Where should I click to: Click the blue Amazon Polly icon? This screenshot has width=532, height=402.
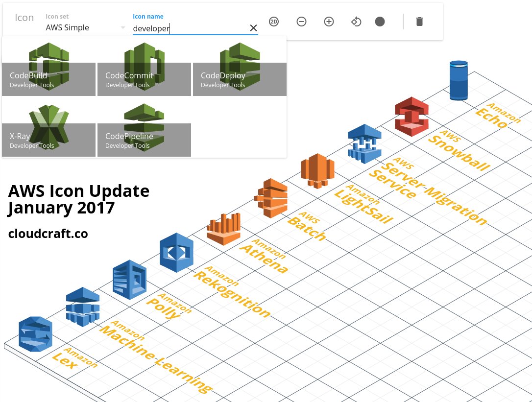coord(130,280)
